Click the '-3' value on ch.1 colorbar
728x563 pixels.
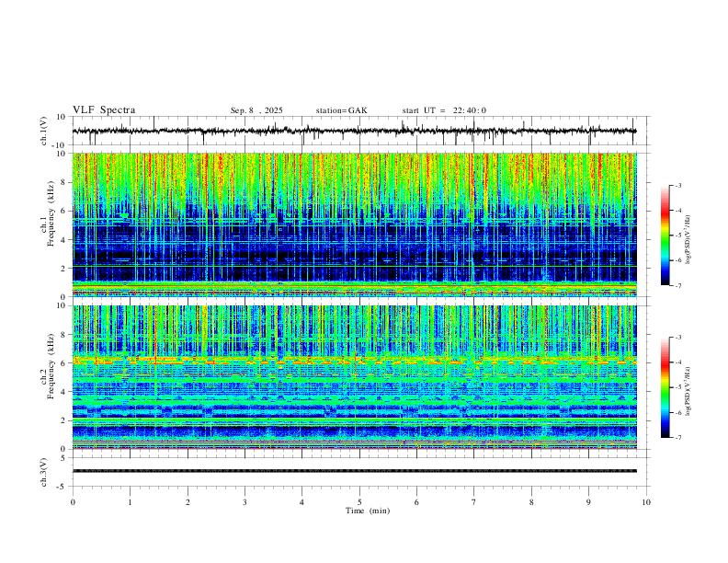coord(677,185)
